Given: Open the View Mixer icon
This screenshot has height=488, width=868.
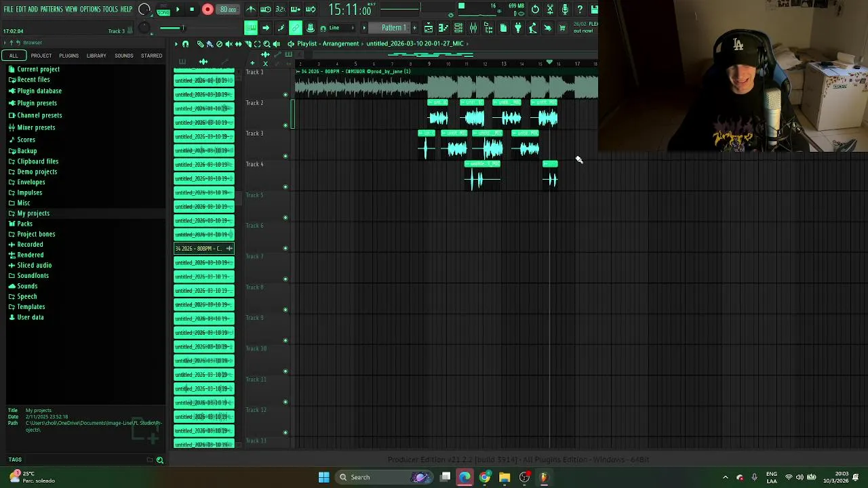Looking at the screenshot, I should coord(473,28).
